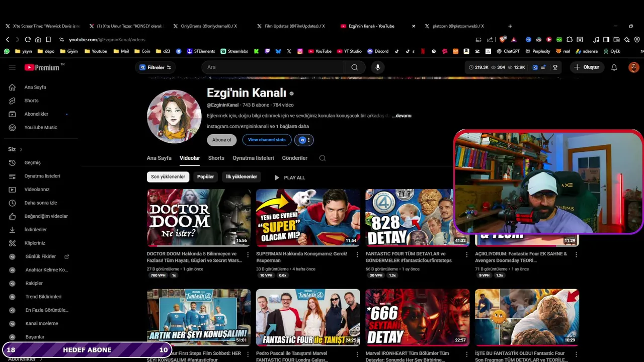Open Brave Wallet icon in toolbar
Screen dimensions: 644x362
click(x=616, y=39)
